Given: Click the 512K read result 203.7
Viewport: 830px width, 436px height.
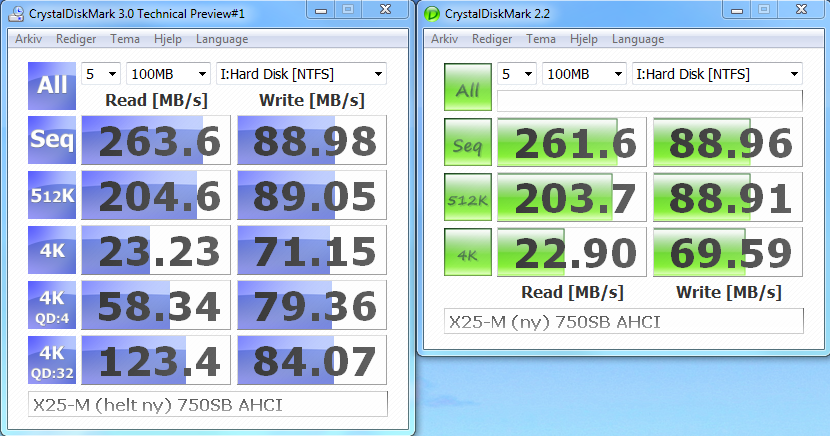Looking at the screenshot, I should [572, 197].
